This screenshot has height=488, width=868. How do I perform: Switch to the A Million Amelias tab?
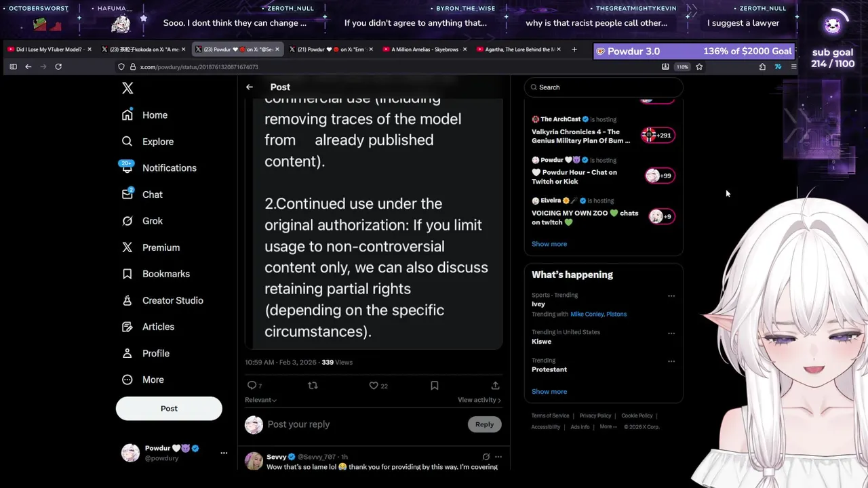pos(425,49)
